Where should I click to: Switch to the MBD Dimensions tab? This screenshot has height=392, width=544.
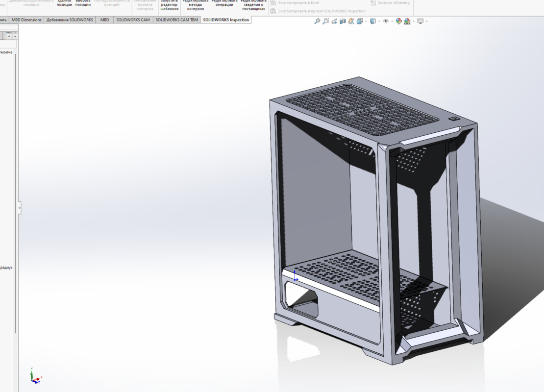[x=26, y=20]
